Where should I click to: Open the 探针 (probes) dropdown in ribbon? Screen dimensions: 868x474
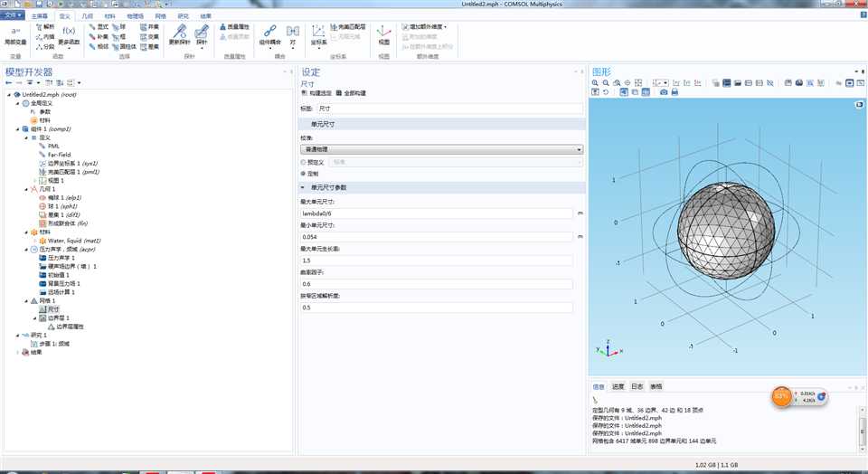(202, 35)
